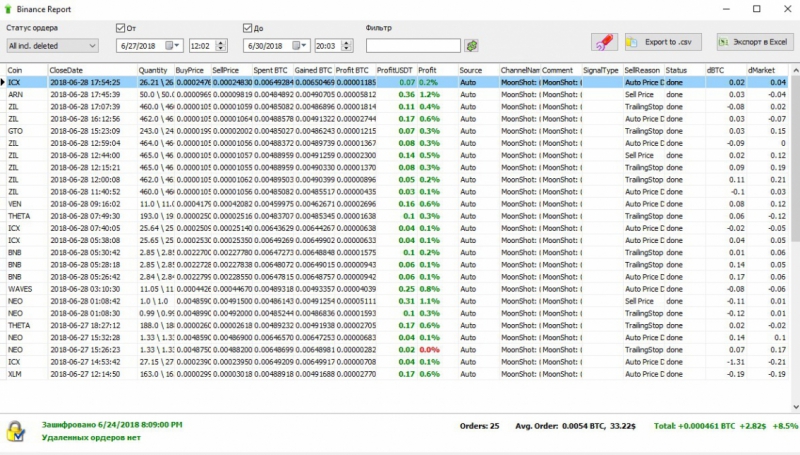The height and width of the screenshot is (455, 800).
Task: Sort by the Gained BTC column header
Action: pos(313,70)
